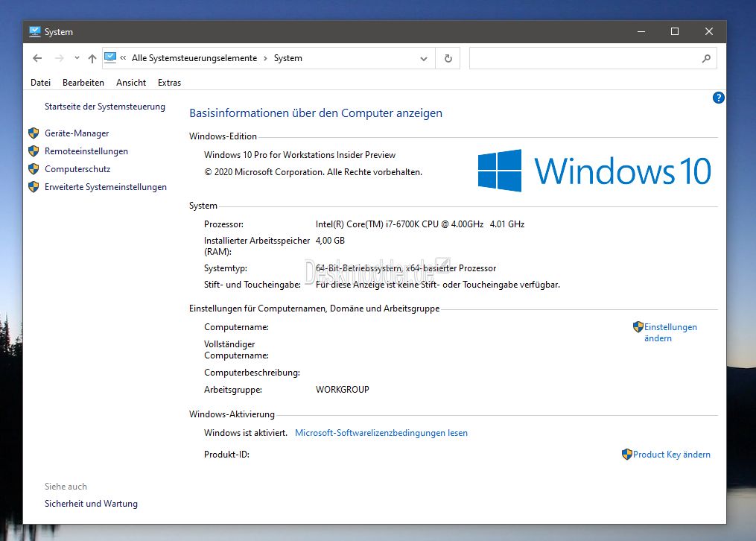Click shield icon beside Product Key ändern

tap(627, 455)
